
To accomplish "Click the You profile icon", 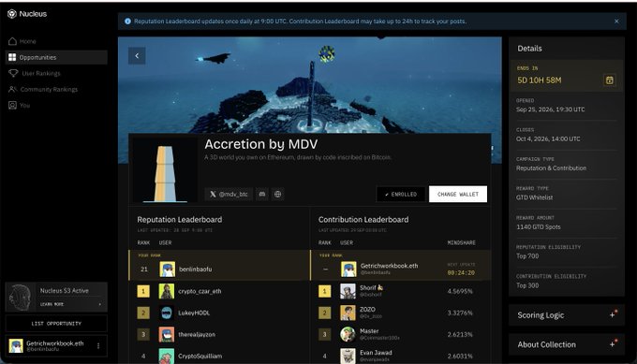I will point(12,105).
